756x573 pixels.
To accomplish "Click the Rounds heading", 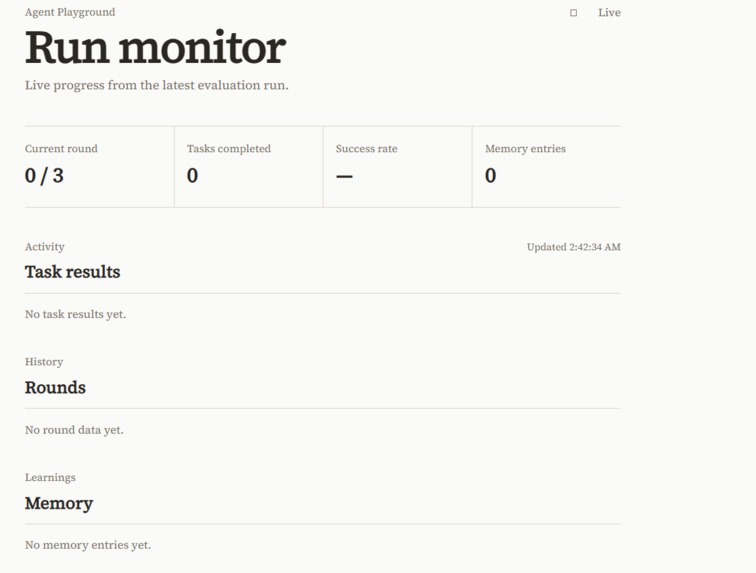I will click(x=55, y=388).
